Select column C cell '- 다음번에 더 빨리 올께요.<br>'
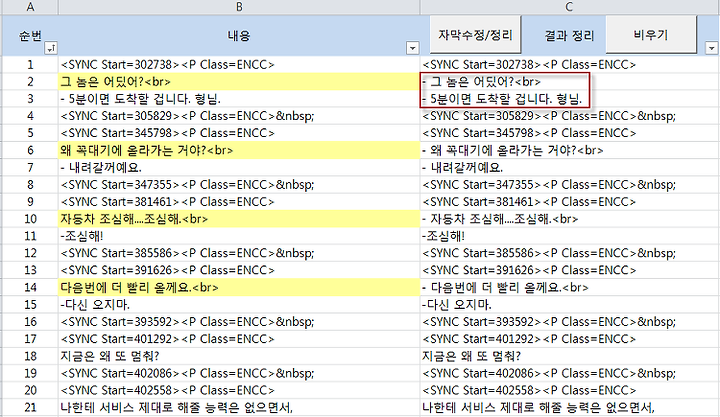 click(x=570, y=287)
